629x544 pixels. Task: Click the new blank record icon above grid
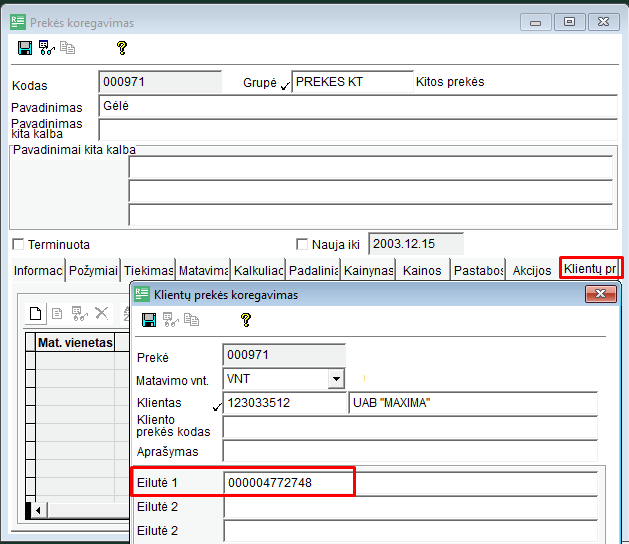36,314
